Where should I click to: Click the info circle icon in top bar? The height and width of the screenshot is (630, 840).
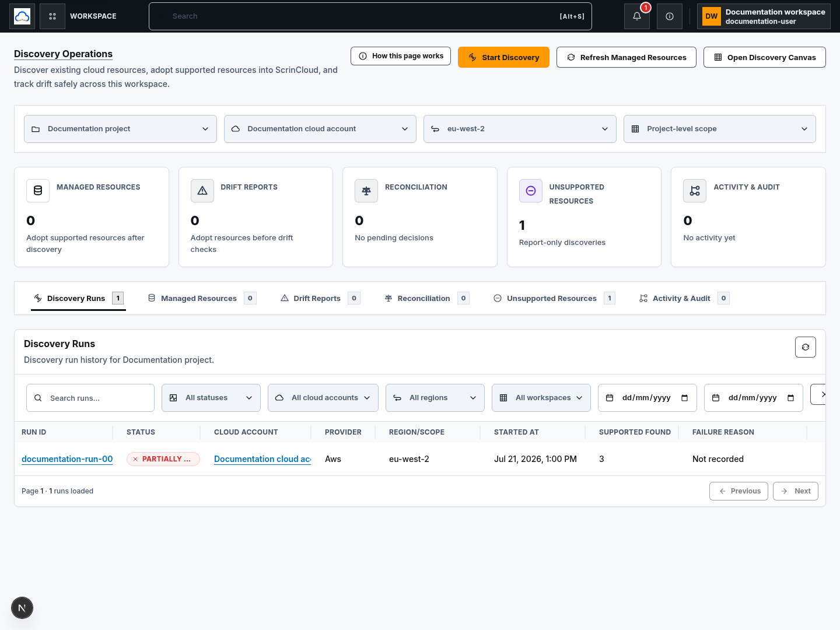(x=670, y=16)
